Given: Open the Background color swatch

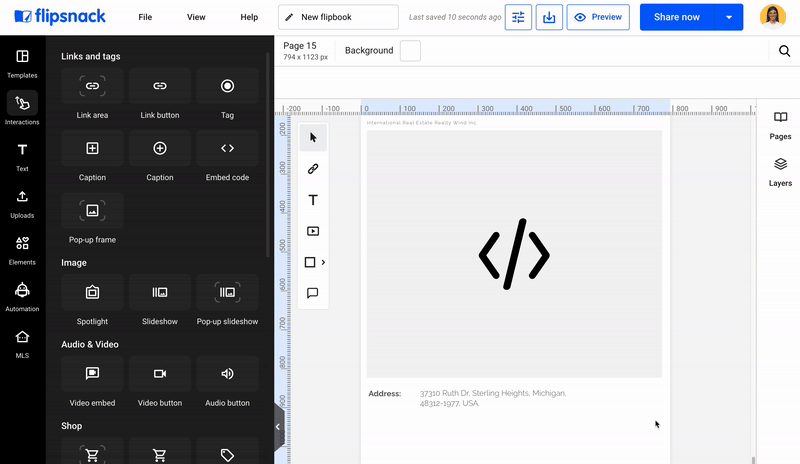Looking at the screenshot, I should tap(410, 51).
